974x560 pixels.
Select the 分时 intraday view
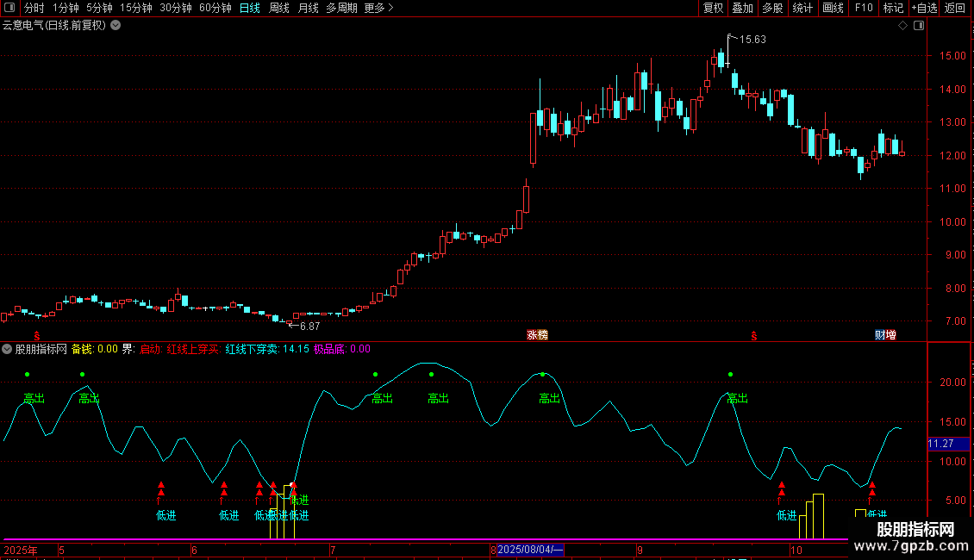(x=34, y=8)
